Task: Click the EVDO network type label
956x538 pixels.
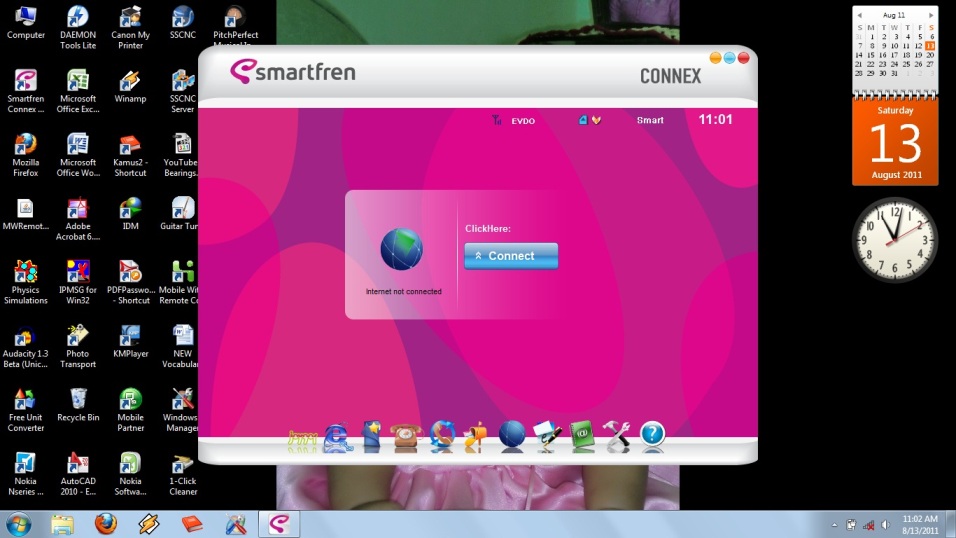Action: point(523,121)
